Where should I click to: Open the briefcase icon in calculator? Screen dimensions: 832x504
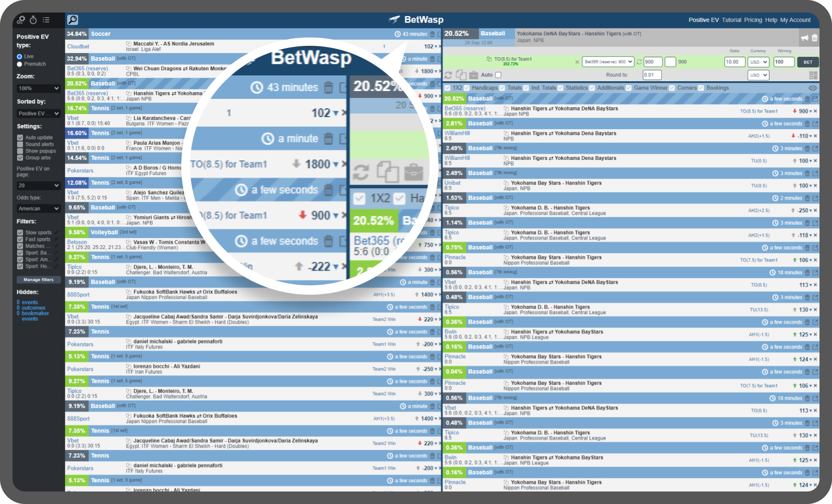pos(473,75)
